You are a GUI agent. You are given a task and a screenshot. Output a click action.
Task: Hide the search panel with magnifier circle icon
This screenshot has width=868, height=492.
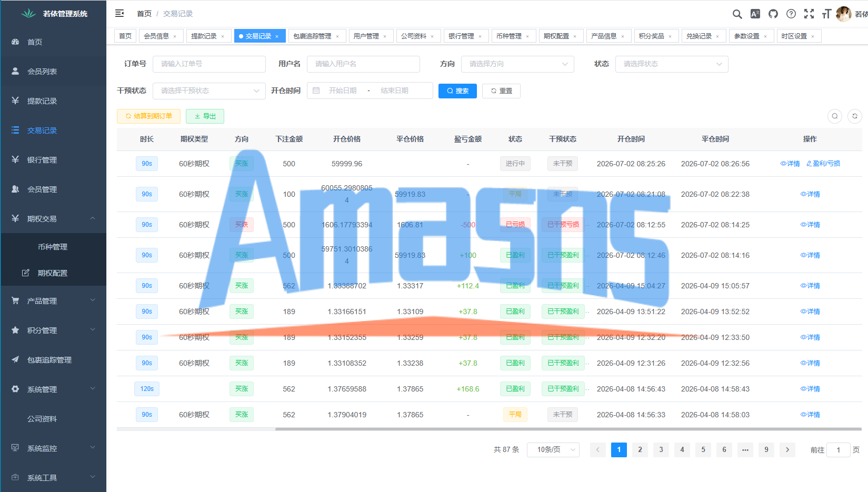[835, 116]
